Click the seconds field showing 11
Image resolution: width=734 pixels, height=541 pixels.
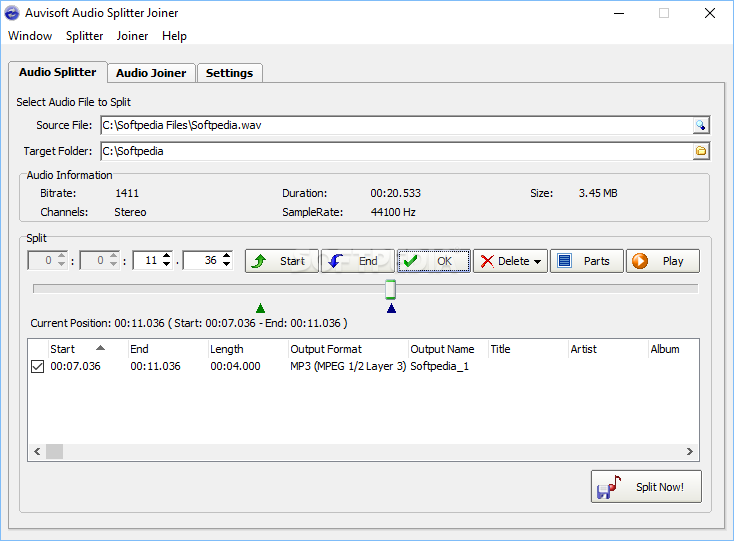(x=147, y=260)
